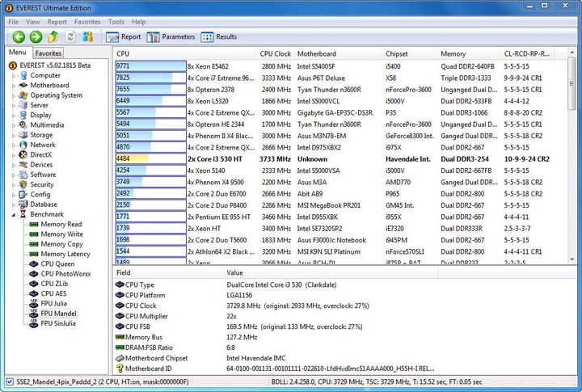The height and width of the screenshot is (392, 582).
Task: Expand the Storage tree node
Action: pos(14,136)
